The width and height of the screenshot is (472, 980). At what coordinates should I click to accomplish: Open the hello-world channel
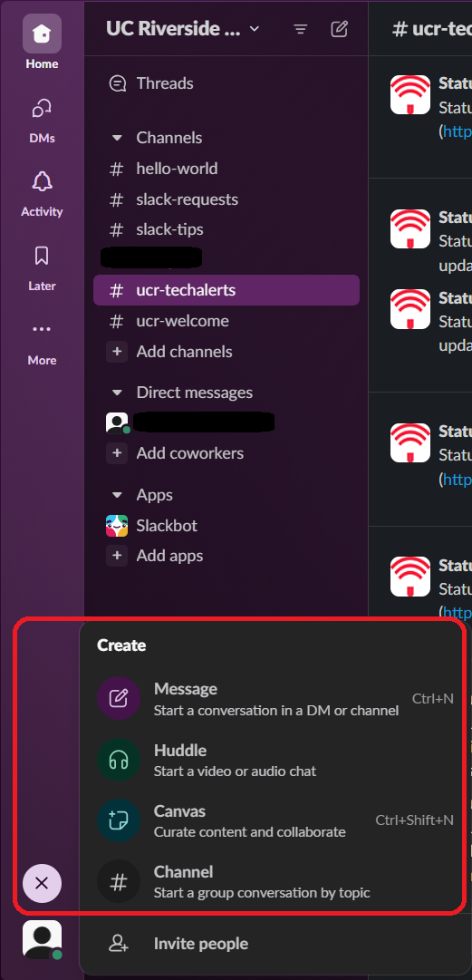tap(226, 169)
